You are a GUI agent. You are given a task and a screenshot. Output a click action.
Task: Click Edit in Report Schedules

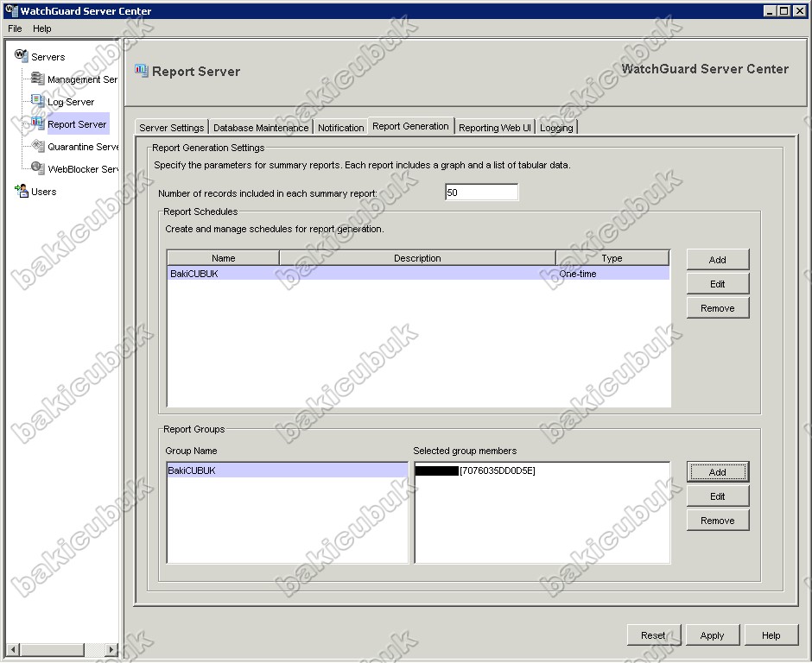click(x=718, y=284)
